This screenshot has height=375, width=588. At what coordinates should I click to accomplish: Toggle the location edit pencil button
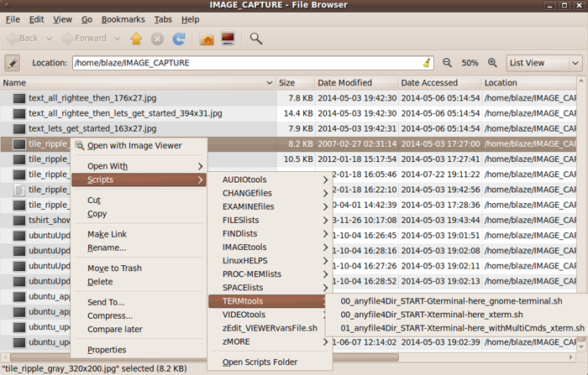tap(13, 63)
